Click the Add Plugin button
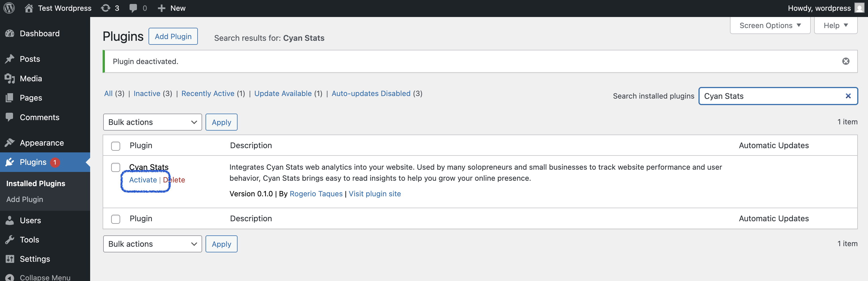This screenshot has width=868, height=281. (x=173, y=36)
